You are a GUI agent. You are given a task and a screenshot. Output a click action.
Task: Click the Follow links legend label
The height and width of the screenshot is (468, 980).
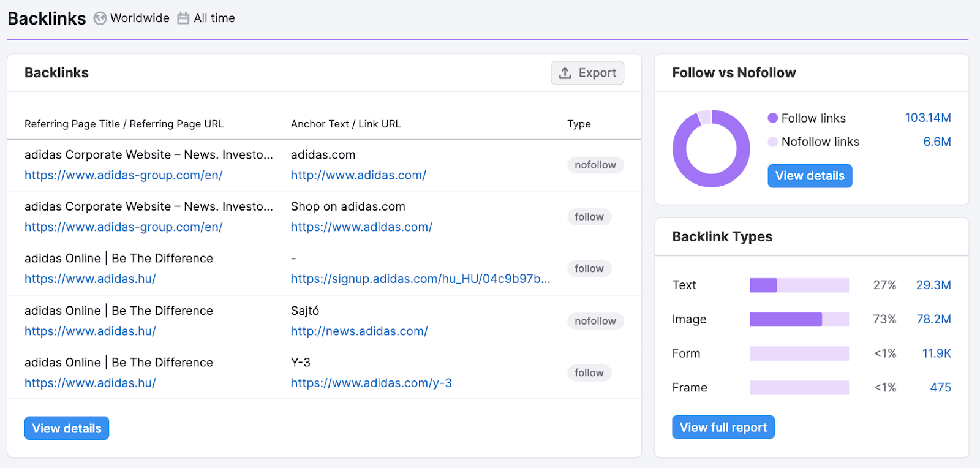[813, 118]
